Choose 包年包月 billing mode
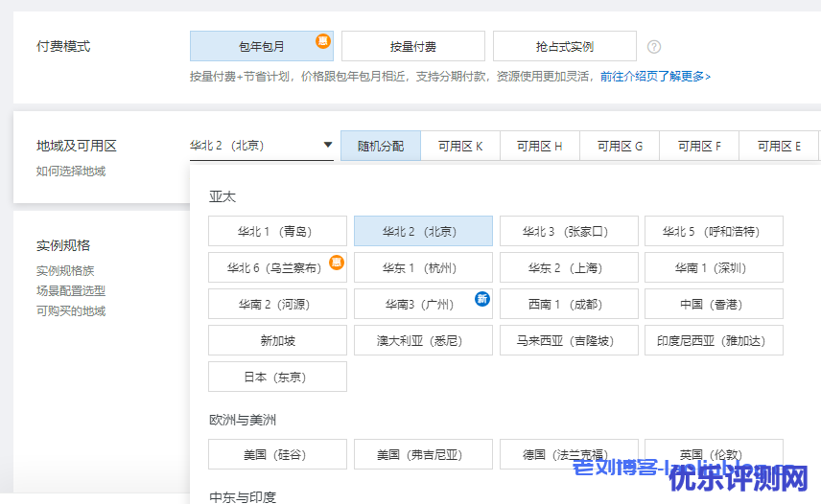 click(x=261, y=46)
